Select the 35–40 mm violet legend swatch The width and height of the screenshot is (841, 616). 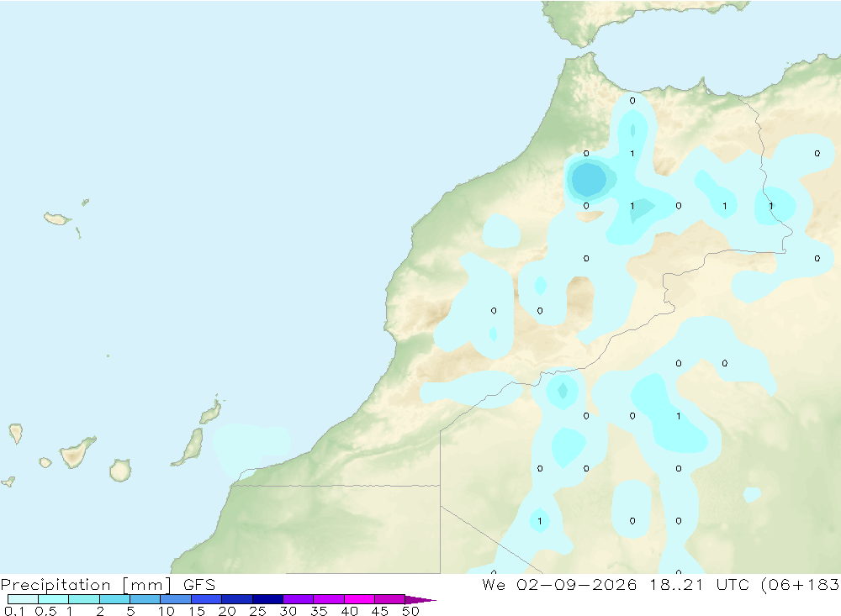pyautogui.click(x=329, y=599)
